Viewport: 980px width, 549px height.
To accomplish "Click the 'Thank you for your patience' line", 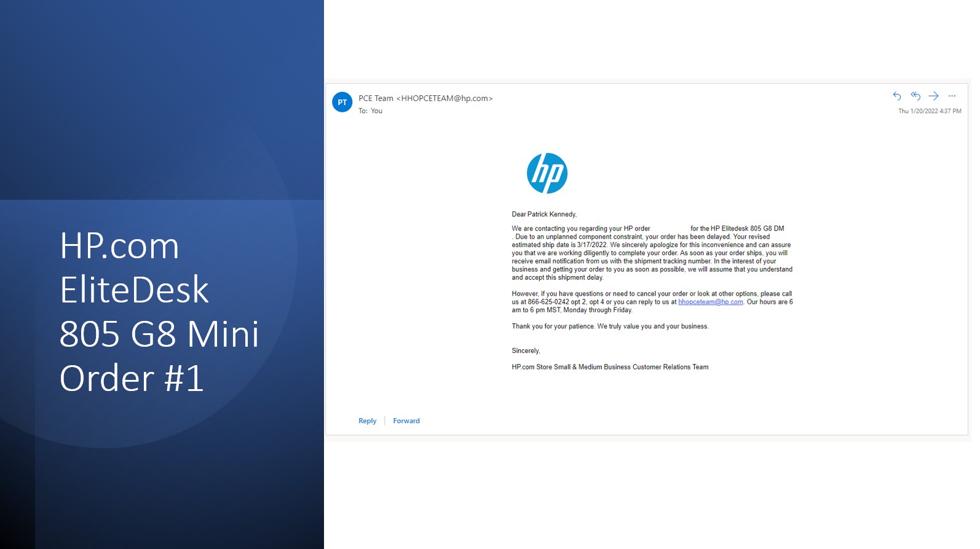I will click(x=610, y=326).
